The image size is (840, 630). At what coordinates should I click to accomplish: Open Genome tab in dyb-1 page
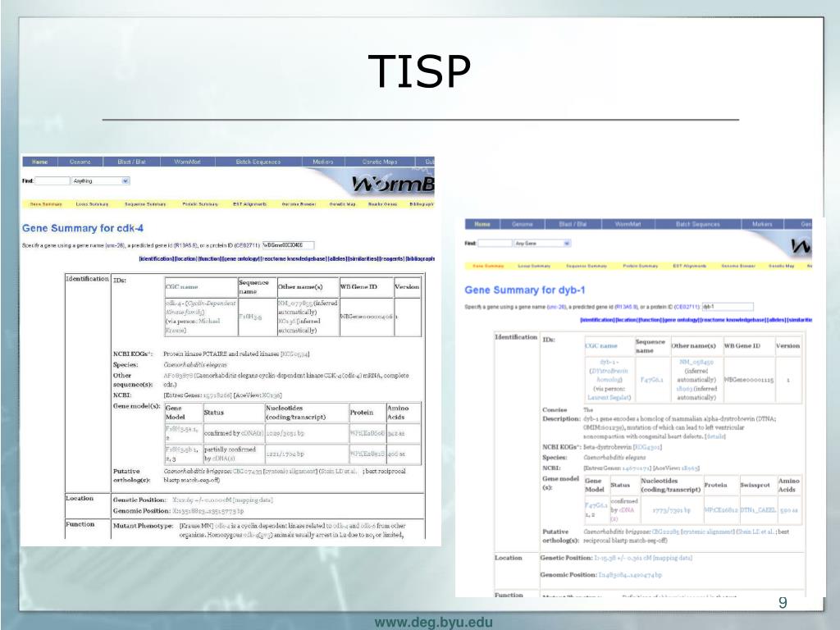click(522, 225)
